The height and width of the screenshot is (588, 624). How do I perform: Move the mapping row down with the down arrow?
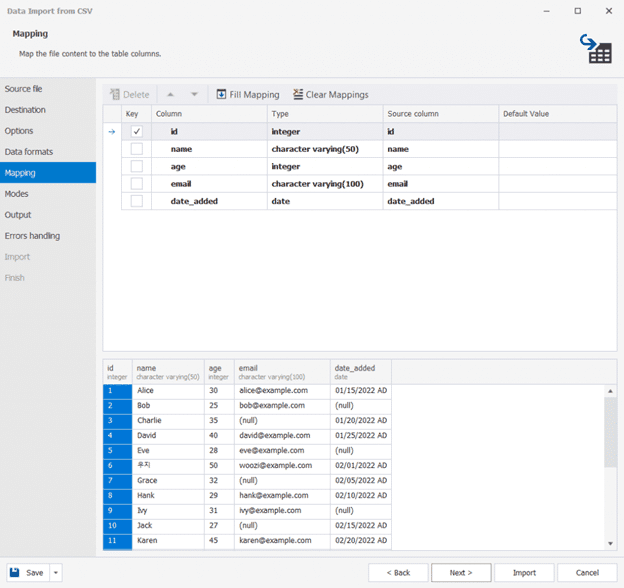point(194,95)
